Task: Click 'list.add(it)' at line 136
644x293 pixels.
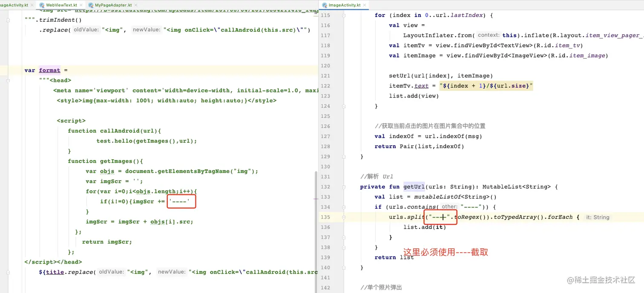Action: [425, 227]
